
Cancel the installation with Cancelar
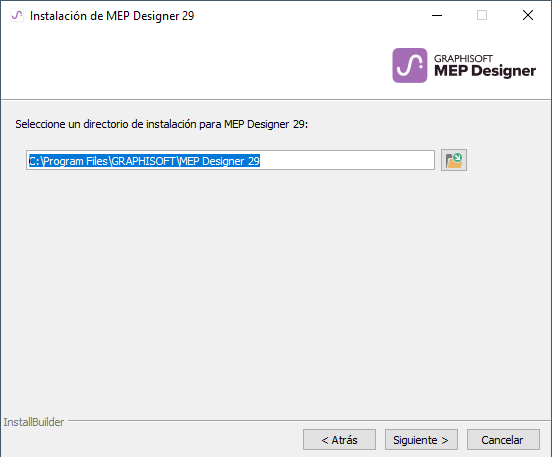point(503,439)
